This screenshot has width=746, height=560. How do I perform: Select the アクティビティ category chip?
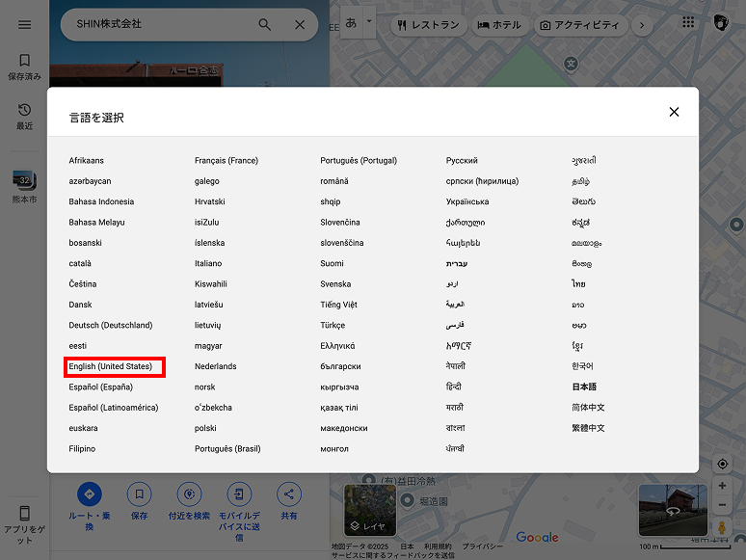(x=581, y=25)
